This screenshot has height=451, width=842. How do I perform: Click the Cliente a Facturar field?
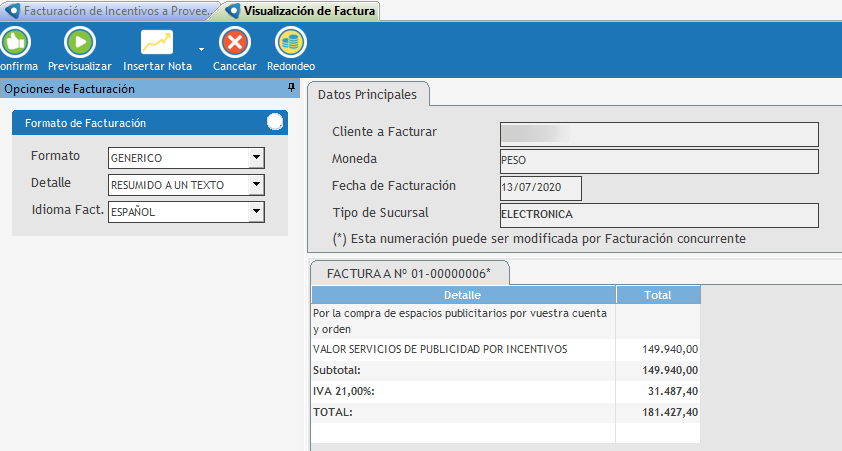click(x=658, y=134)
